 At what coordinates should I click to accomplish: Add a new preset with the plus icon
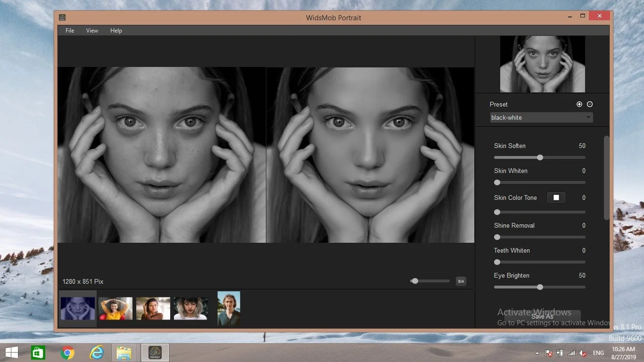click(x=579, y=104)
